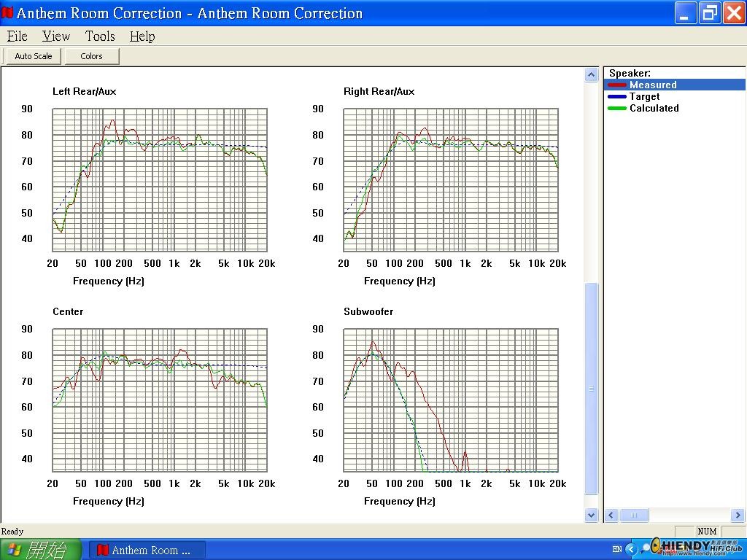The width and height of the screenshot is (747, 560).
Task: Click the EN language indicator in tray
Action: [x=617, y=549]
